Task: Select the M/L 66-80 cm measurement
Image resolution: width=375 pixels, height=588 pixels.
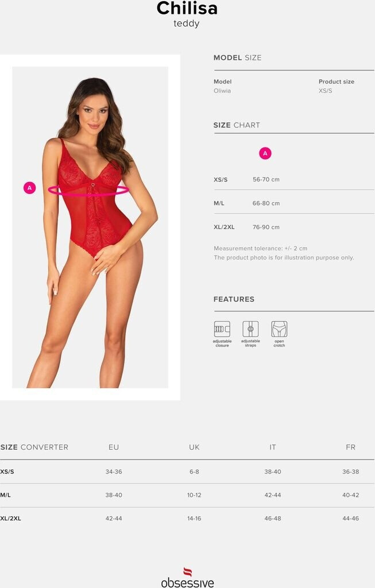Action: point(266,203)
